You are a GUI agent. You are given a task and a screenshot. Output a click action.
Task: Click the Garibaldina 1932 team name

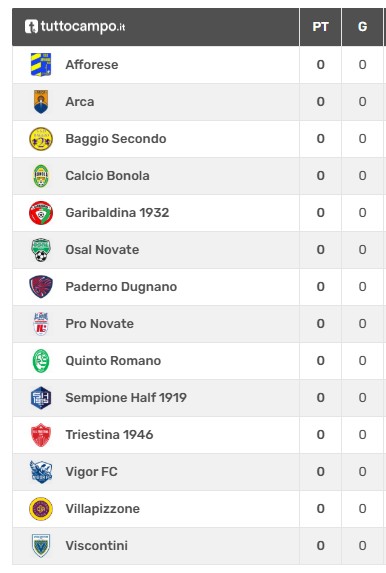[x=117, y=213]
